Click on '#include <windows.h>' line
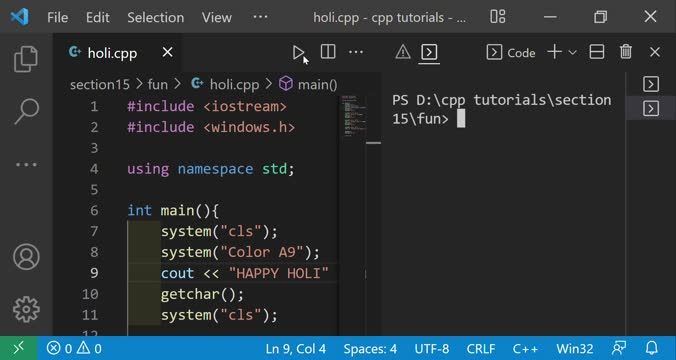The image size is (676, 360). (211, 127)
